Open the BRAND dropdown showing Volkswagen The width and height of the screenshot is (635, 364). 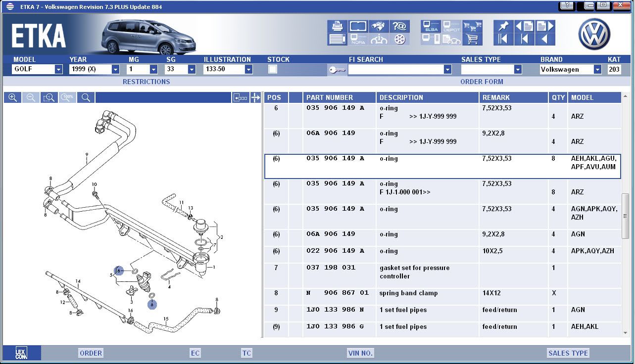pyautogui.click(x=597, y=70)
